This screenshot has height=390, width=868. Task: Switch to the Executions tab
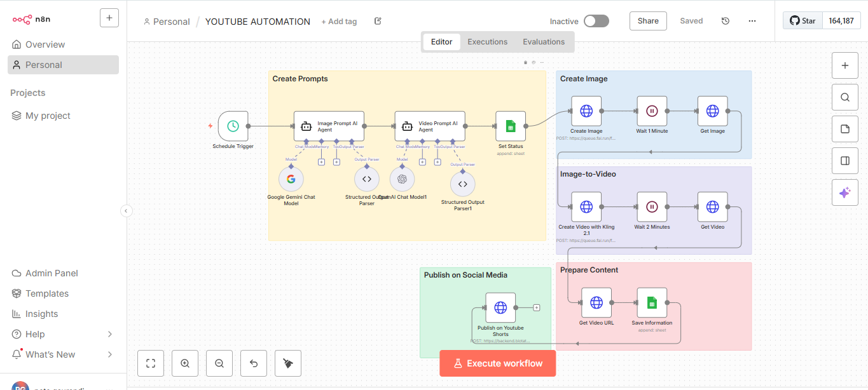487,41
